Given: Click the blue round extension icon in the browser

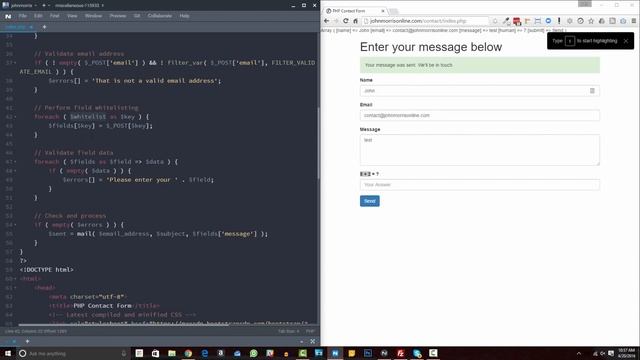Looking at the screenshot, I should coord(548,21).
